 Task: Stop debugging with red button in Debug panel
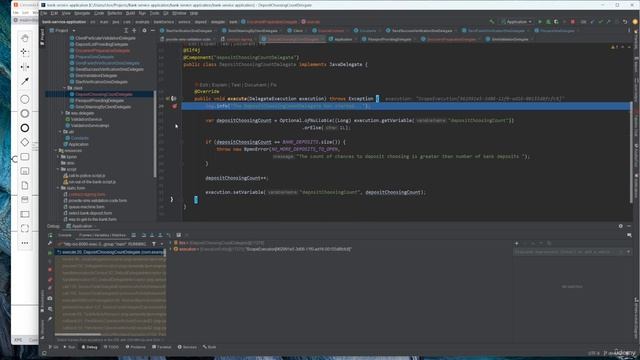coord(50,270)
